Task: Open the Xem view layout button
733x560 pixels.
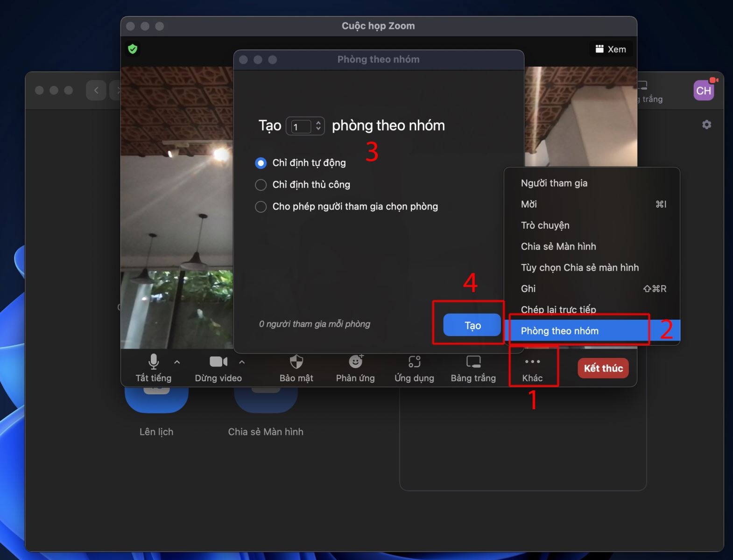Action: (x=611, y=49)
